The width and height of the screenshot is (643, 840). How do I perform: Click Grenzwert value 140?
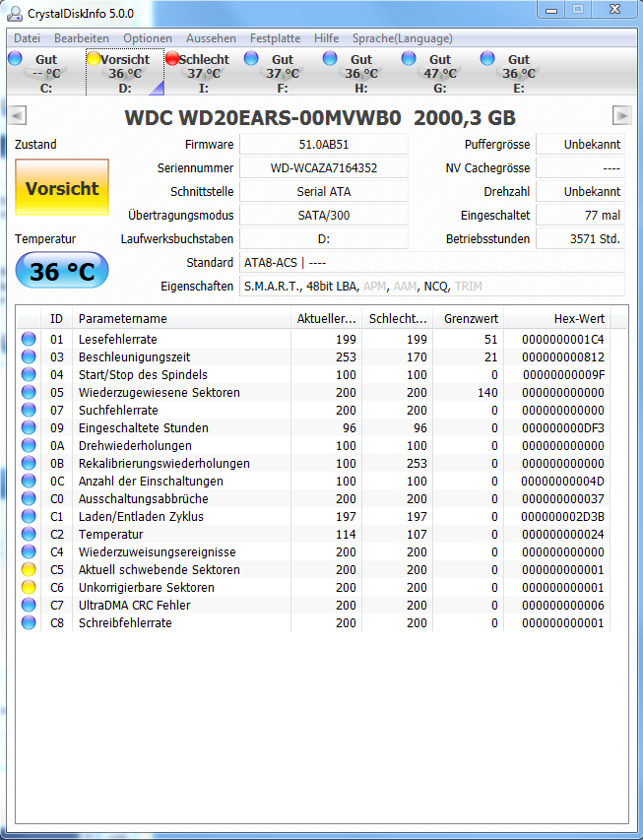487,393
